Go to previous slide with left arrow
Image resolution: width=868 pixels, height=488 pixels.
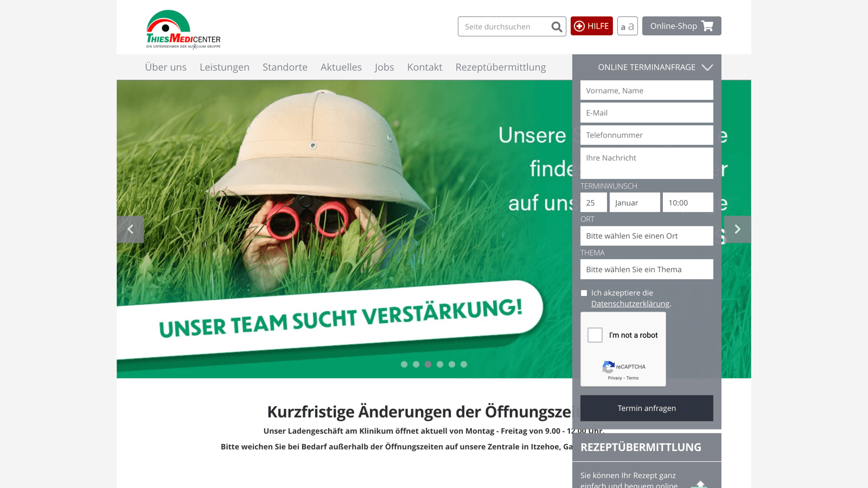(130, 229)
